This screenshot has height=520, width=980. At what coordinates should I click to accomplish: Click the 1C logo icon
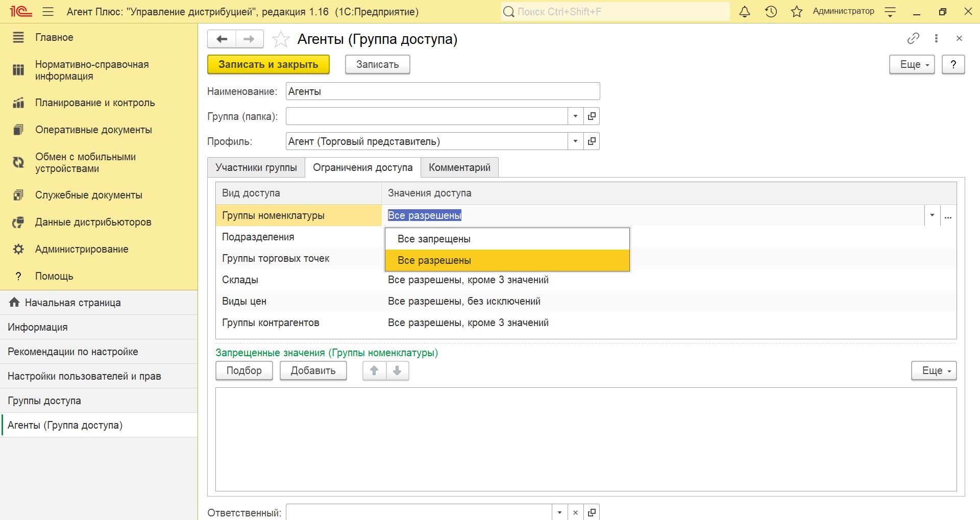click(x=21, y=11)
